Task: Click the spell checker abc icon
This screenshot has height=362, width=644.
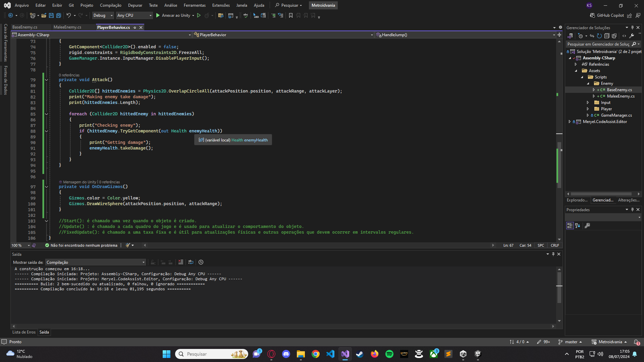Action: (246, 15)
